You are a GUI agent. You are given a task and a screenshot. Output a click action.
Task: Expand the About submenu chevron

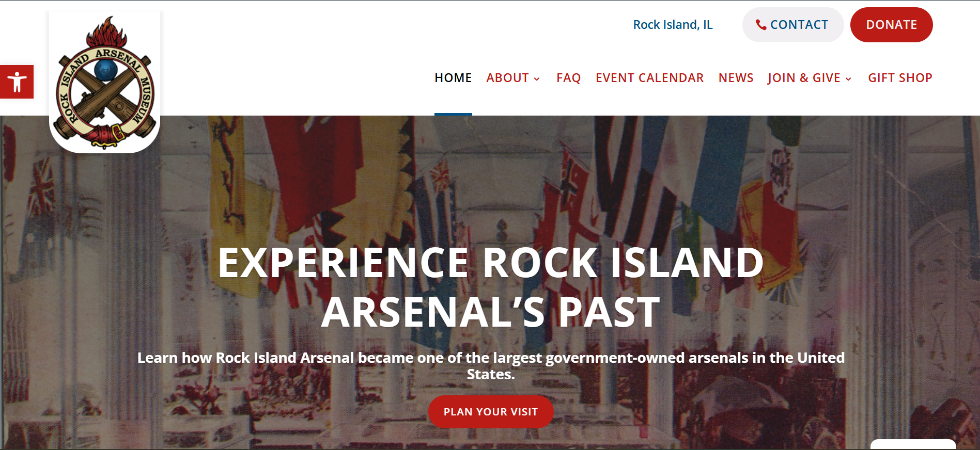coord(537,79)
